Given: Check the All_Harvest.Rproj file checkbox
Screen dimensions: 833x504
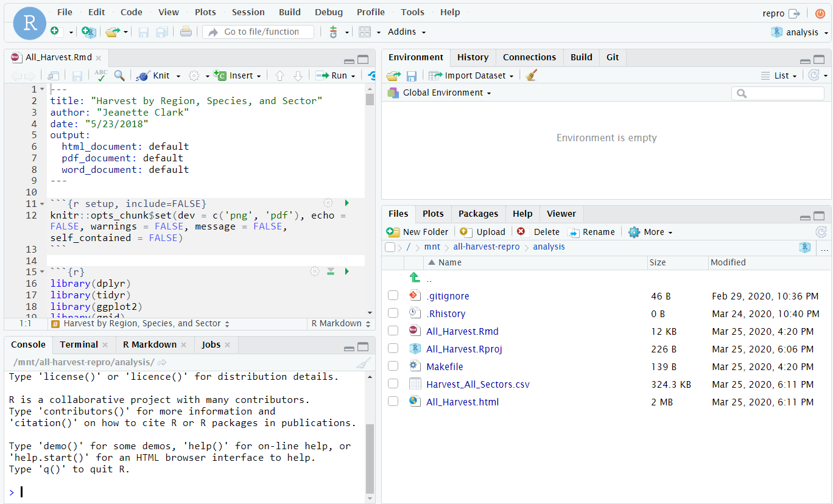Looking at the screenshot, I should pyautogui.click(x=393, y=349).
